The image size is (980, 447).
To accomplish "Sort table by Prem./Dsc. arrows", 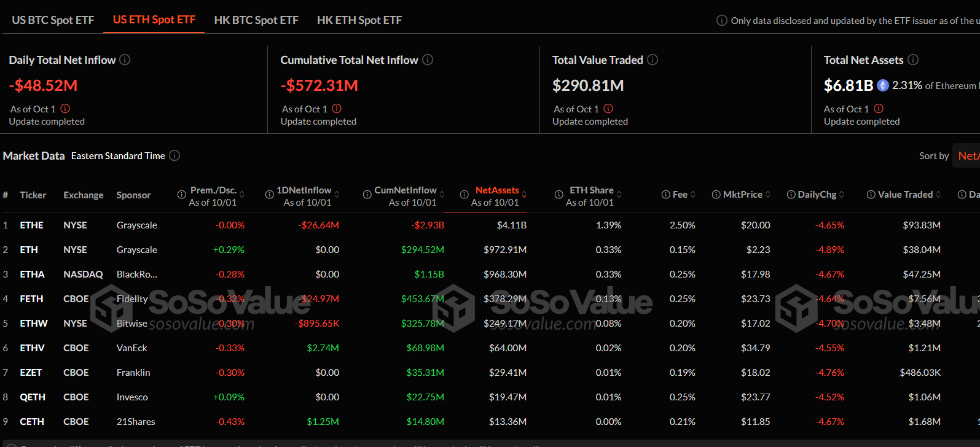I will pos(242,195).
